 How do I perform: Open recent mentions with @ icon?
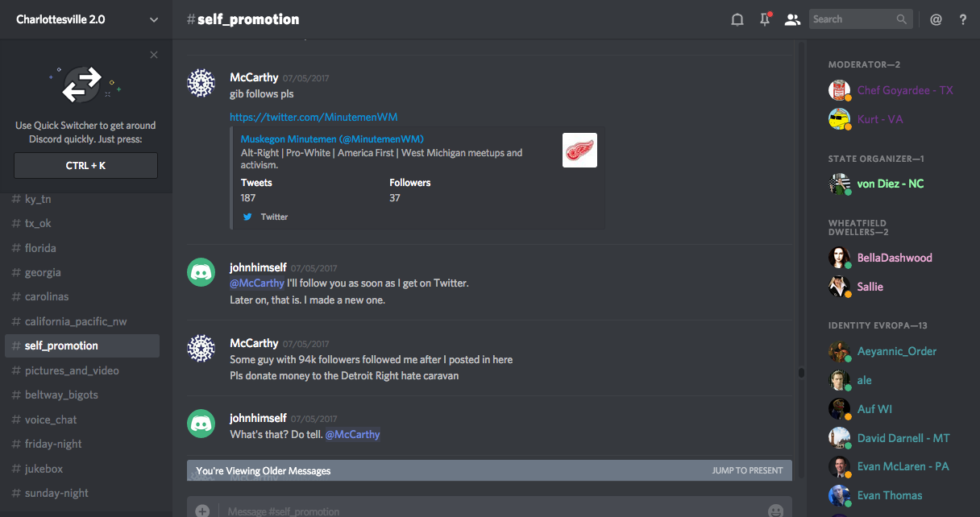tap(936, 19)
